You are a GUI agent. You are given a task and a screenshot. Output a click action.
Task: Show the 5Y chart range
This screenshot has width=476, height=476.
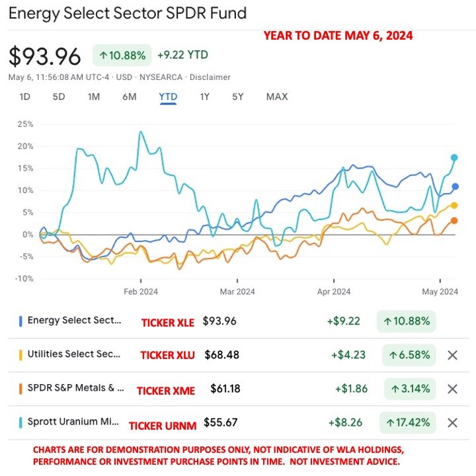(x=238, y=97)
